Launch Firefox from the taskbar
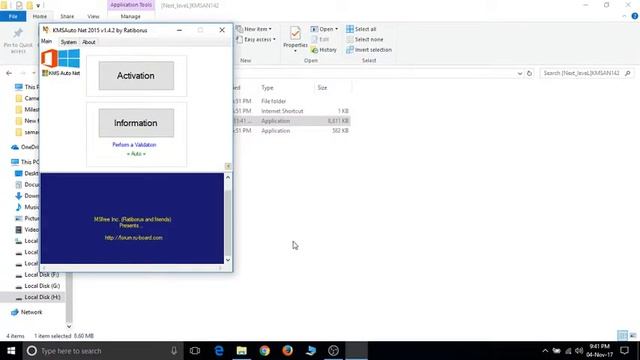This screenshot has height=360, width=640. 287,351
